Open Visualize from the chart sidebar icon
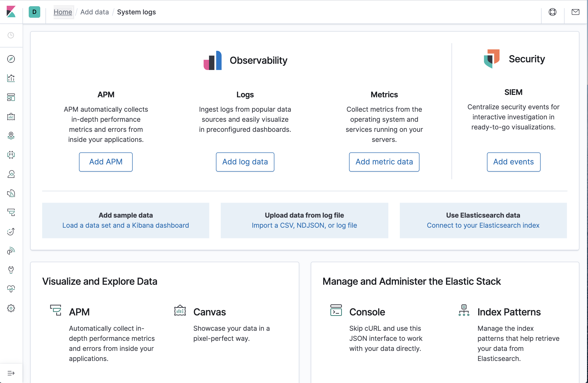Screen dimensions: 588x383 tap(11, 78)
